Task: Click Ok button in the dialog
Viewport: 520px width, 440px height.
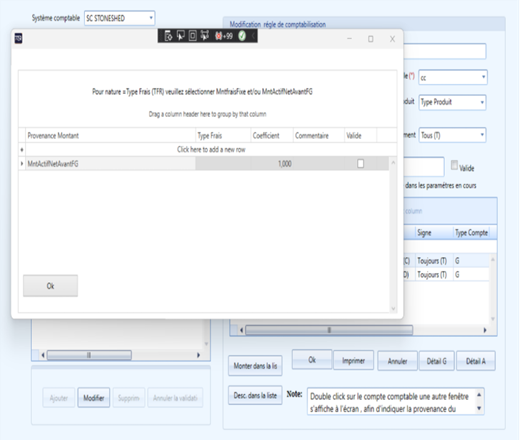Action: 50,286
